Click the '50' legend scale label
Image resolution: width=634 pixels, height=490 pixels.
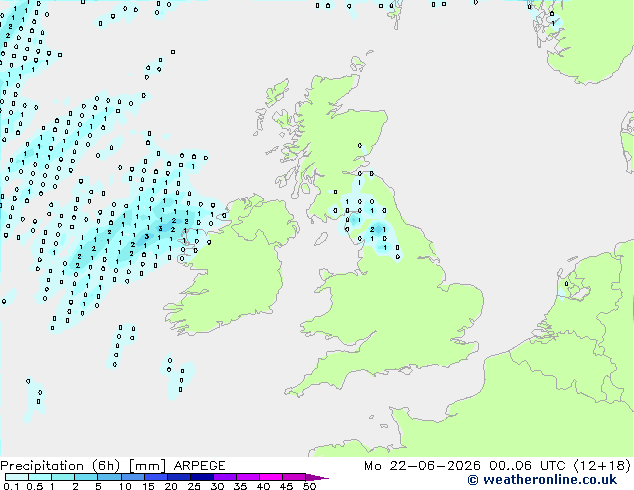coord(309,486)
